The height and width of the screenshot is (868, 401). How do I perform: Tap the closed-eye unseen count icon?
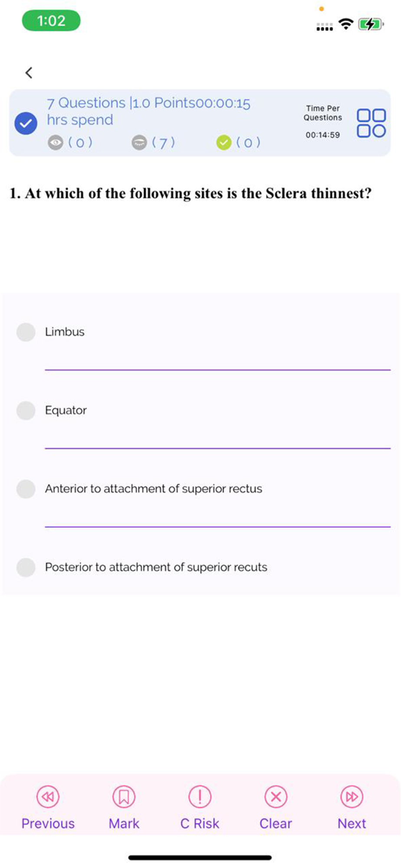[139, 142]
